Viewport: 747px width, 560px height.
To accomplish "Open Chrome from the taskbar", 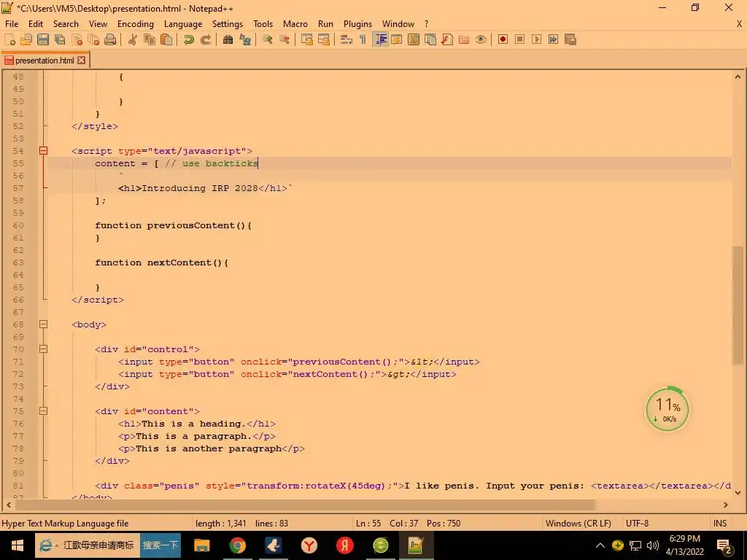I will tap(237, 545).
